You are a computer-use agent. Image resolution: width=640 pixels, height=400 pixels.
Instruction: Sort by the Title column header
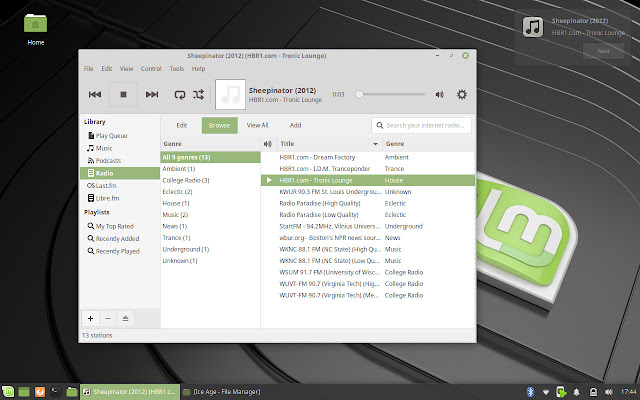point(329,144)
